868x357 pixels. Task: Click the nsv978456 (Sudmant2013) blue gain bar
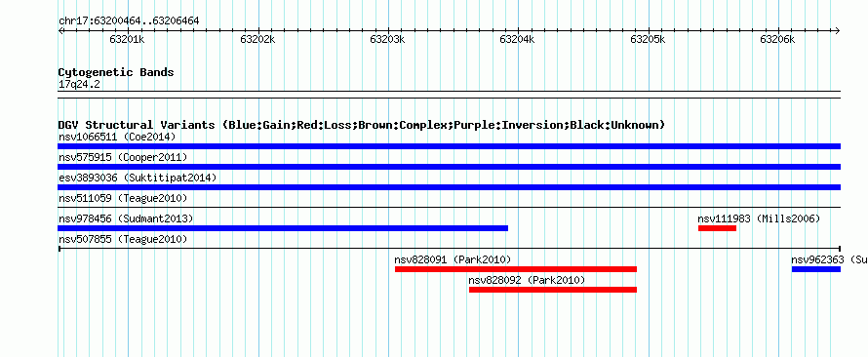tap(283, 228)
